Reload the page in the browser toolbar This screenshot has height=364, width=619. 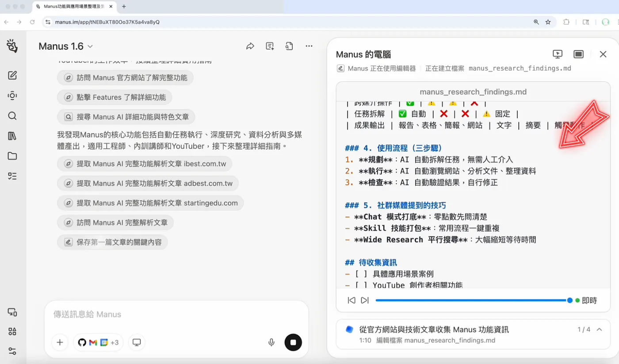(x=32, y=22)
